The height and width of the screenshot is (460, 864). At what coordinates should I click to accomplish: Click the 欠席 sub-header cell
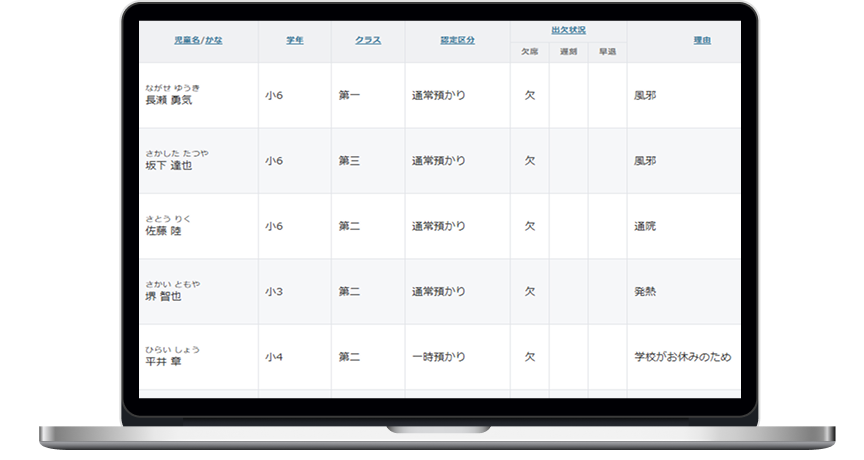click(530, 51)
